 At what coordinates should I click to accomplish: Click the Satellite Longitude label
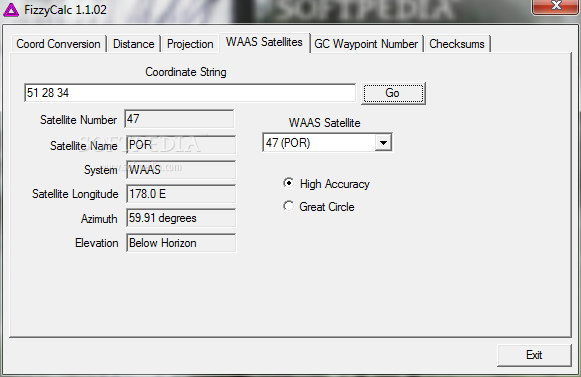tap(75, 194)
